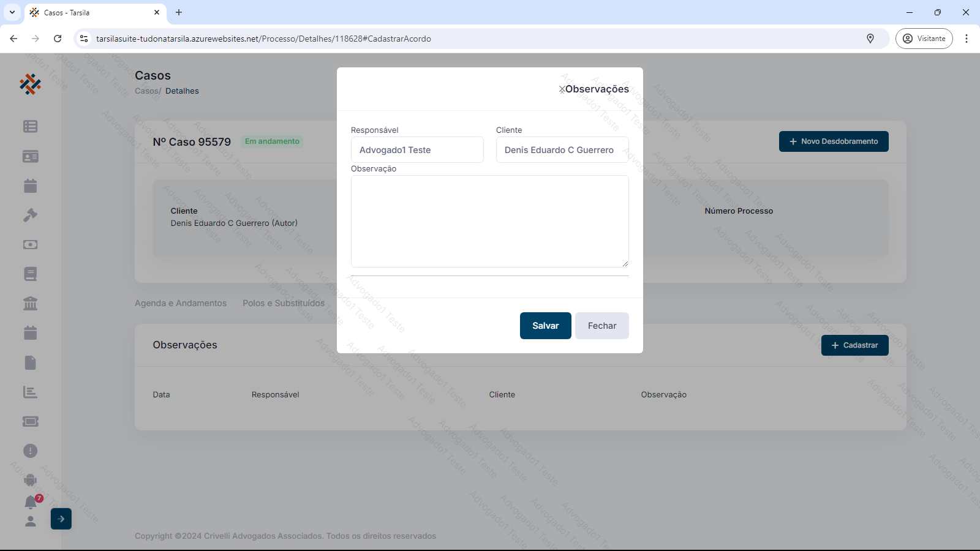The height and width of the screenshot is (551, 980).
Task: Open the money bill icon in sidebar
Action: coord(30,244)
